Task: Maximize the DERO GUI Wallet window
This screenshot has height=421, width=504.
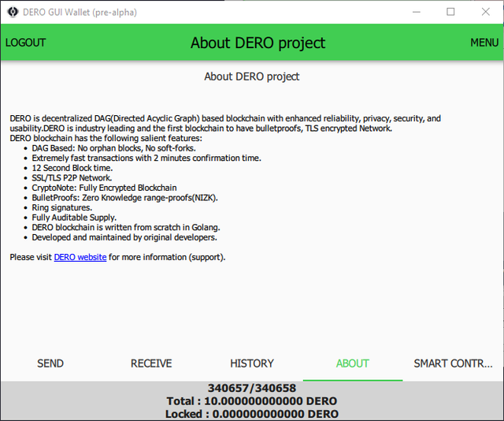Action: (x=450, y=12)
